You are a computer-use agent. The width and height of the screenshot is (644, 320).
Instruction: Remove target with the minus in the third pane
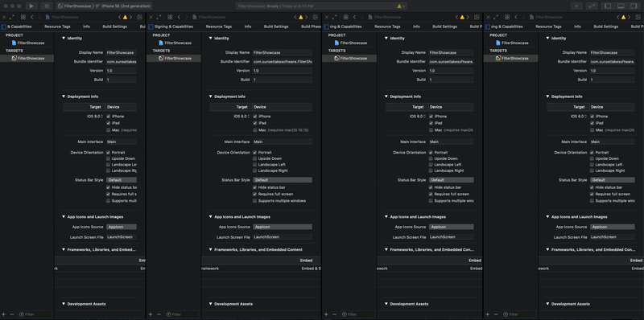335,314
